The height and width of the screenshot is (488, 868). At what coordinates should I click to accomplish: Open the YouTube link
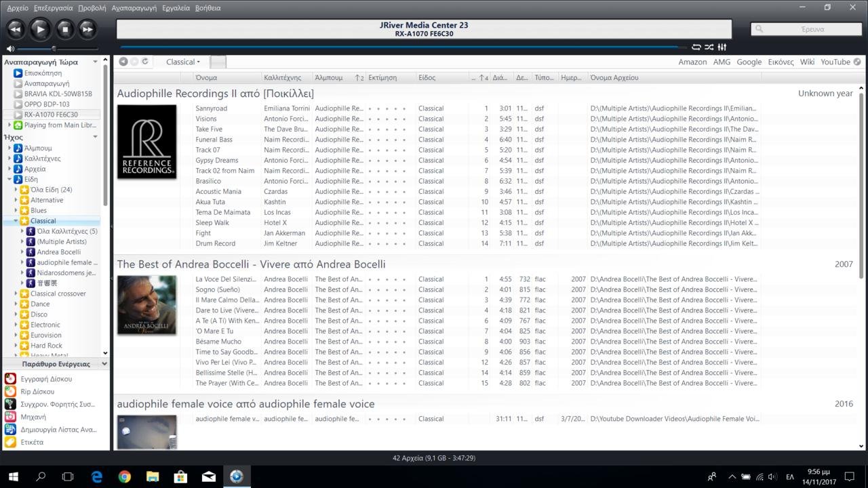835,62
